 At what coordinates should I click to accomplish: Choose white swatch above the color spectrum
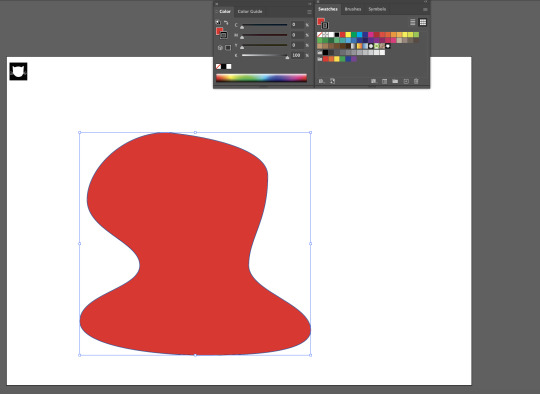coord(229,66)
